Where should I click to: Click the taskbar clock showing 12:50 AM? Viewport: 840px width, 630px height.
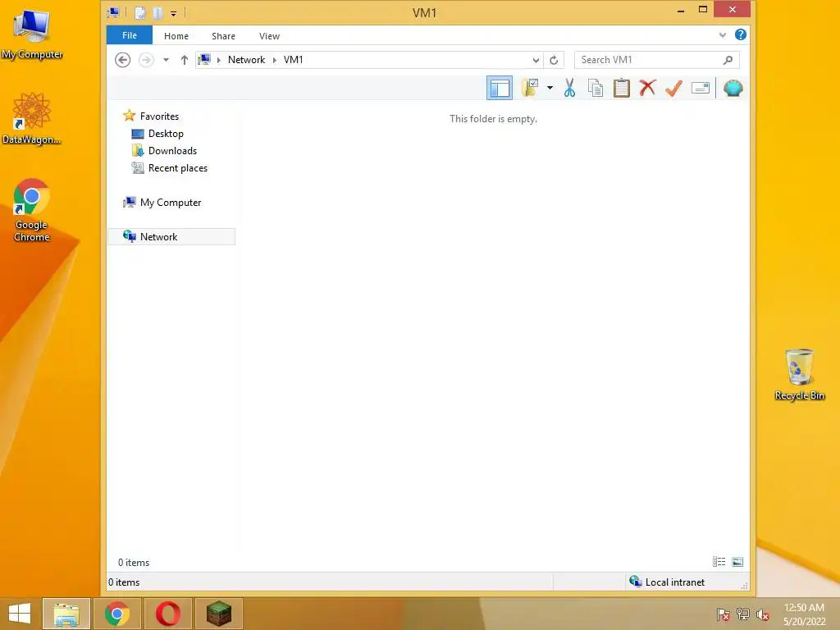(x=804, y=614)
